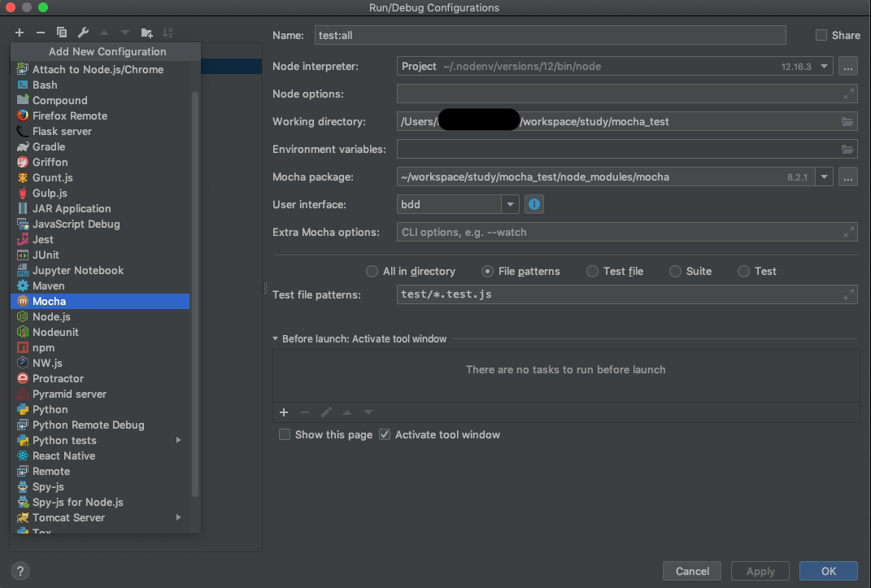Choose JavaScript Debug from the list

(x=100, y=224)
